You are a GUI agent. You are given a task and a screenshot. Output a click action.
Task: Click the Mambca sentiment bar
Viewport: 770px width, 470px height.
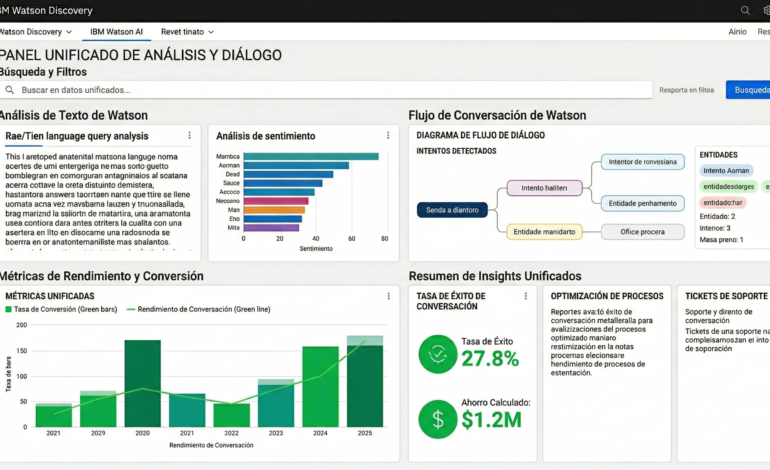point(311,156)
